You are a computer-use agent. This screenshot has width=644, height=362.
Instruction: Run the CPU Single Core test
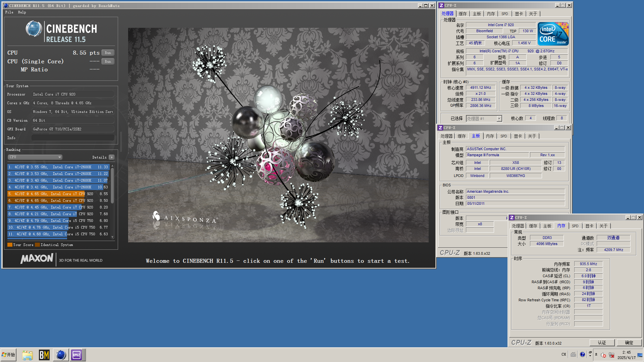pyautogui.click(x=108, y=61)
